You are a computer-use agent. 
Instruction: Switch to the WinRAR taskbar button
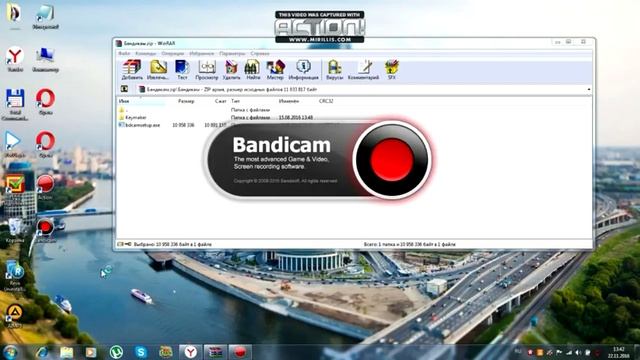[215, 352]
